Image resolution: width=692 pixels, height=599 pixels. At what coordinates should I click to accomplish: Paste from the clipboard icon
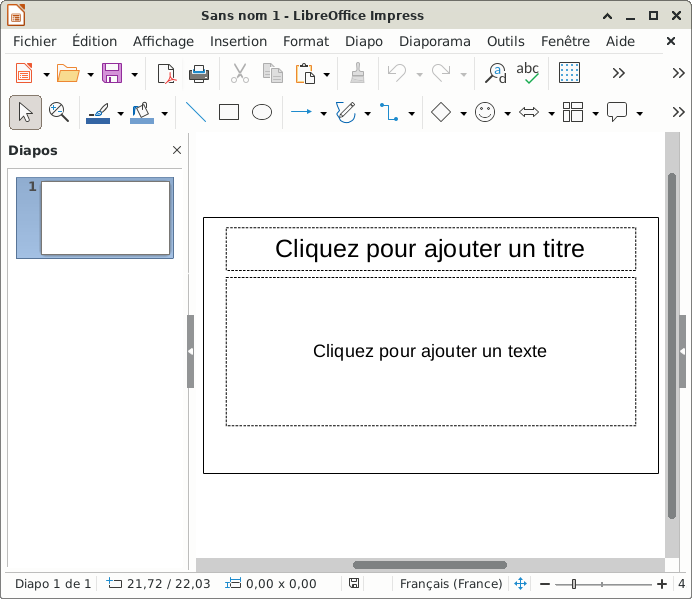point(305,73)
